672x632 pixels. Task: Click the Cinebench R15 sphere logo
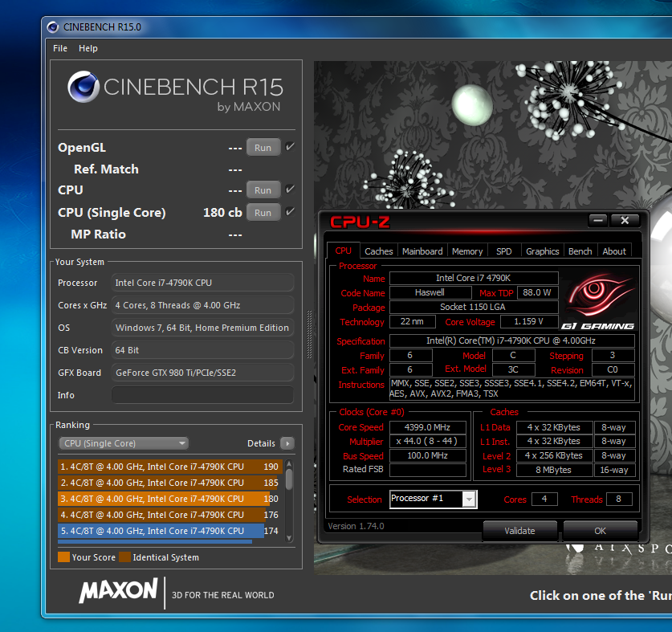pos(83,87)
